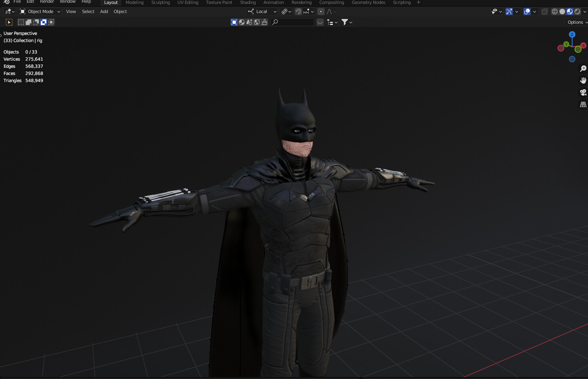Switch to Rendered viewport shading
The image size is (588, 379).
[578, 11]
